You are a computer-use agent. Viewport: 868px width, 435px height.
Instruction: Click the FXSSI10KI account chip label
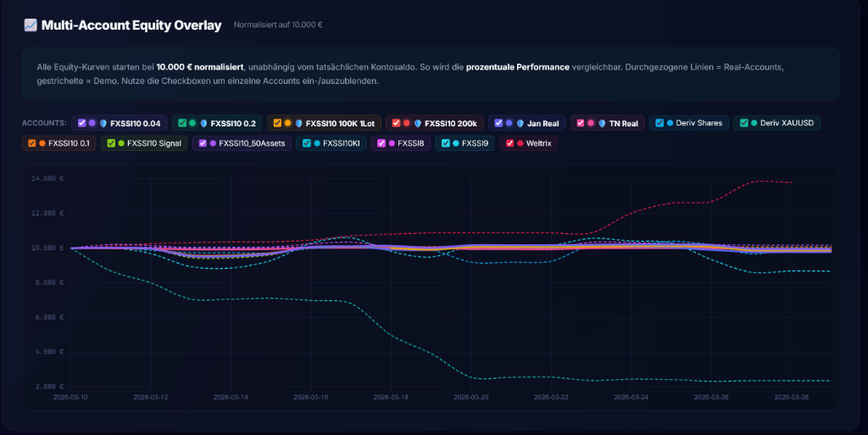click(342, 143)
